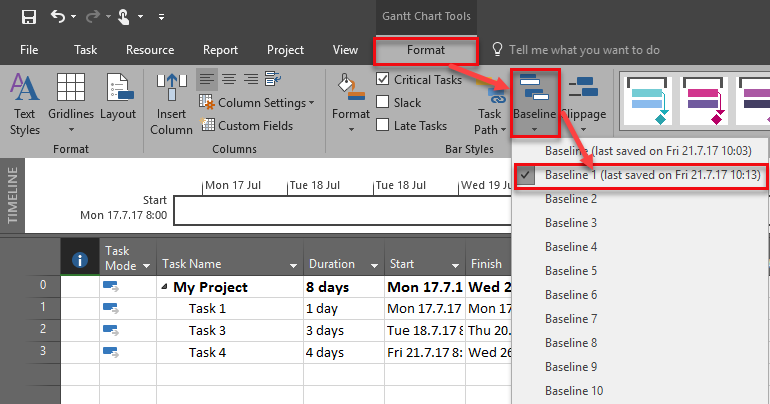
Task: Click the Undo arrow icon
Action: click(x=59, y=16)
